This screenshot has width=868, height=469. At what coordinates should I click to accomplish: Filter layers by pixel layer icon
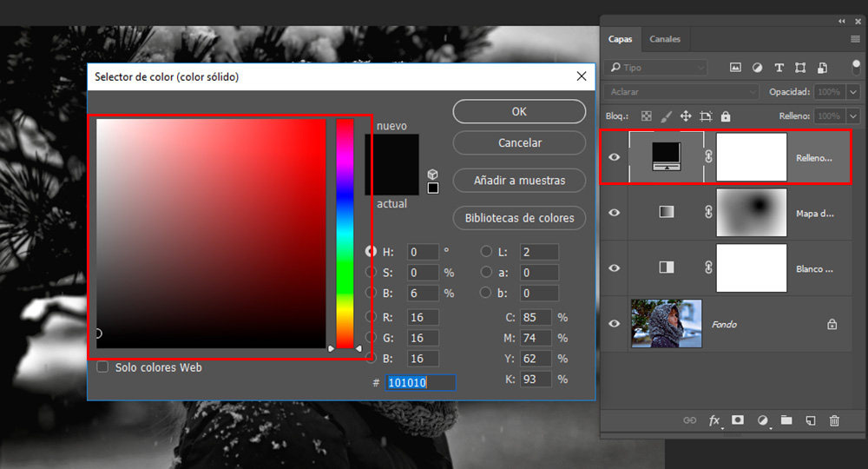click(x=735, y=68)
